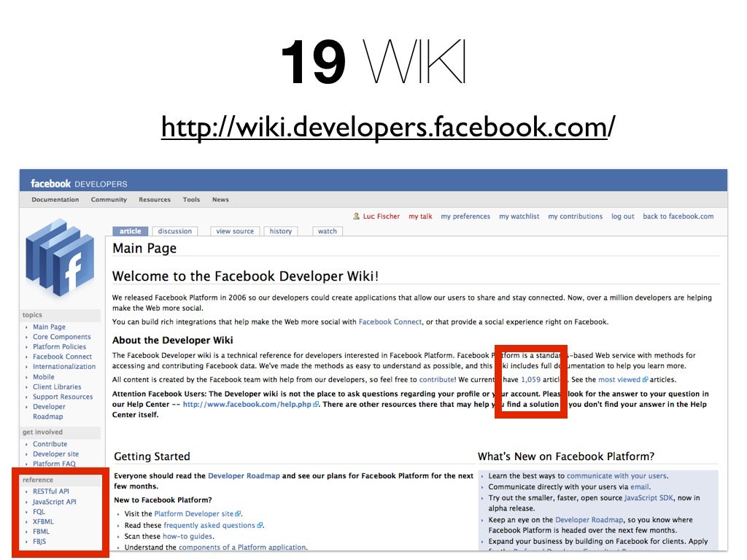Open Developer site sidebar link
Screen dimensions: 747x560
[55, 454]
